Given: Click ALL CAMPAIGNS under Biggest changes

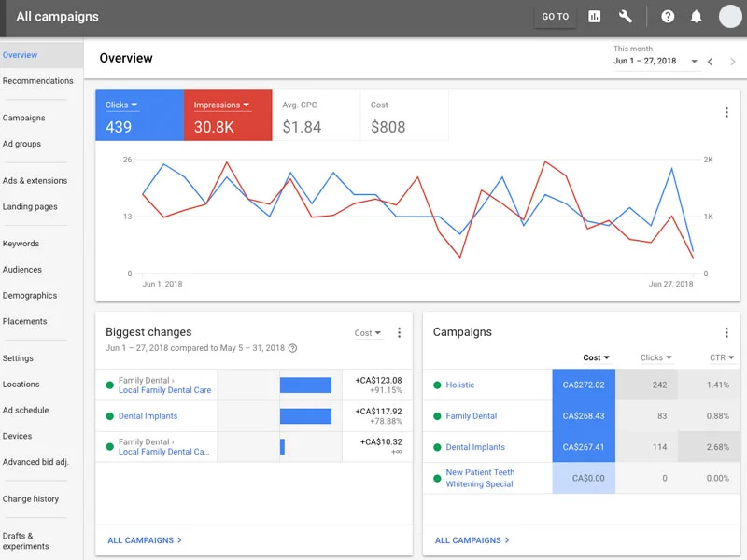Looking at the screenshot, I should coord(145,540).
